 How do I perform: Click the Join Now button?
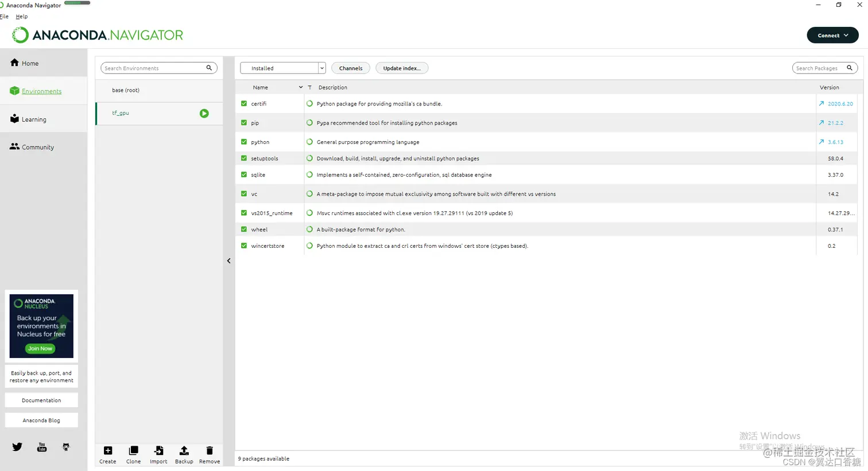pos(40,348)
